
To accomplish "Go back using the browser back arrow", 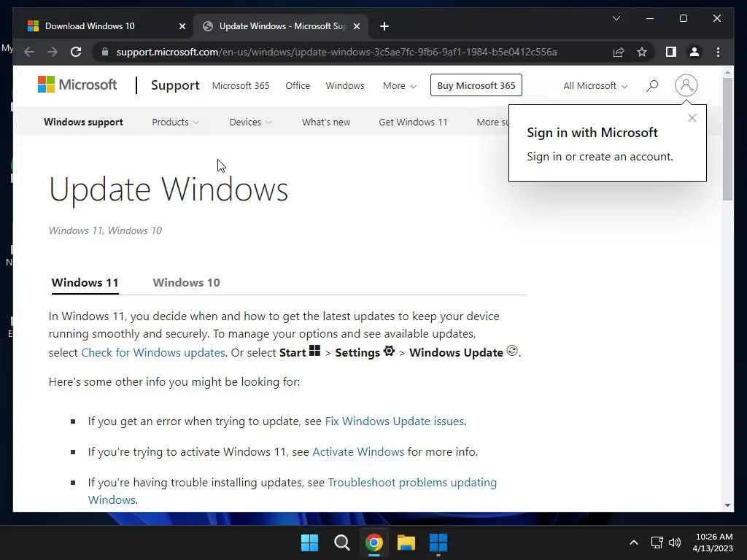I will tap(29, 52).
